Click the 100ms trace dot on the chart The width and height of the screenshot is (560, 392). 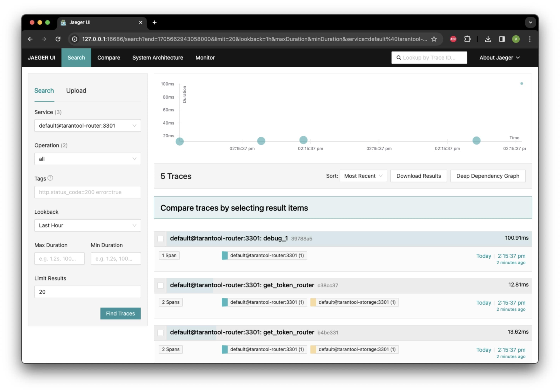tap(522, 84)
